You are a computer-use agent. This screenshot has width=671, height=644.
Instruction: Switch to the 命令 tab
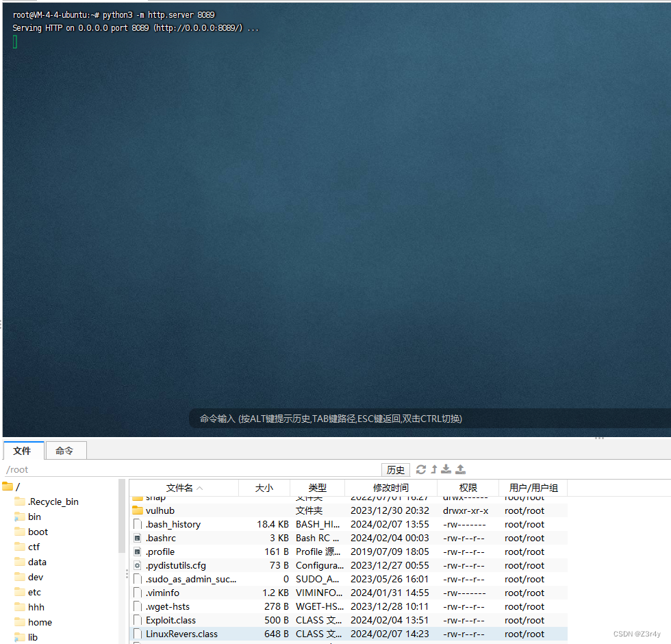click(65, 451)
